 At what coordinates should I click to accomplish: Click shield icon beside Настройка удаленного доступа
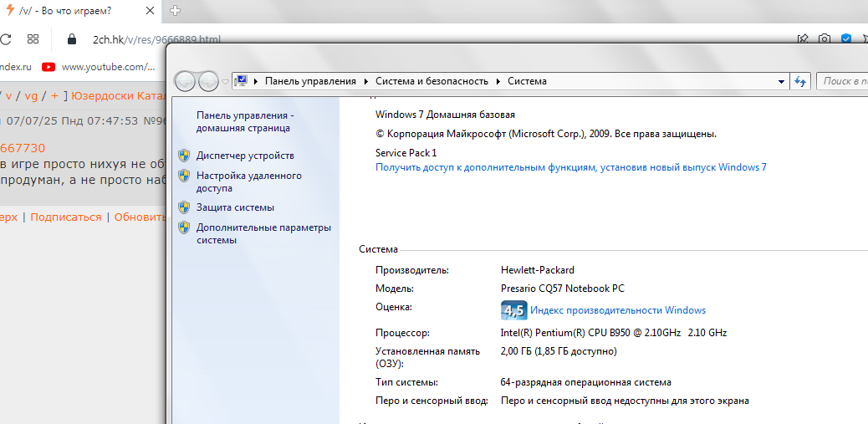[184, 176]
